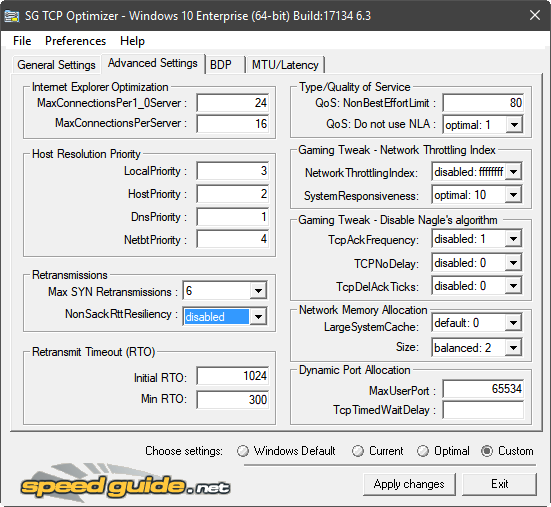This screenshot has height=507, width=551.
Task: Click the 'Internet Explorer Optimization' group label
Action: (x=100, y=87)
